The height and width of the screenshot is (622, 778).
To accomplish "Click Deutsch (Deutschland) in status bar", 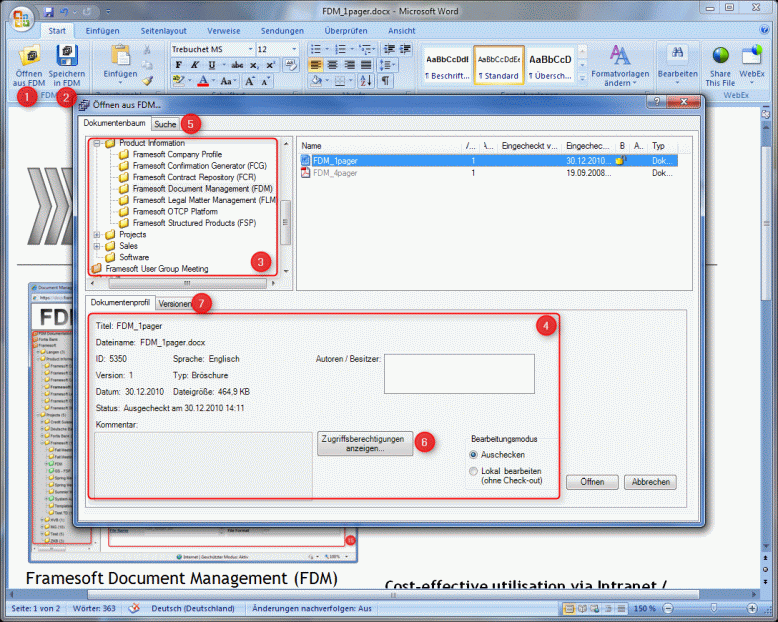I will [x=193, y=608].
